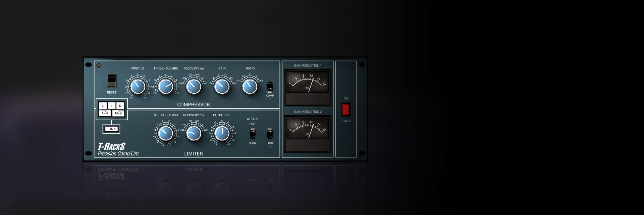The height and width of the screenshot is (215, 644).
Task: Adjust the compressor INPUT dB knob
Action: click(x=138, y=87)
